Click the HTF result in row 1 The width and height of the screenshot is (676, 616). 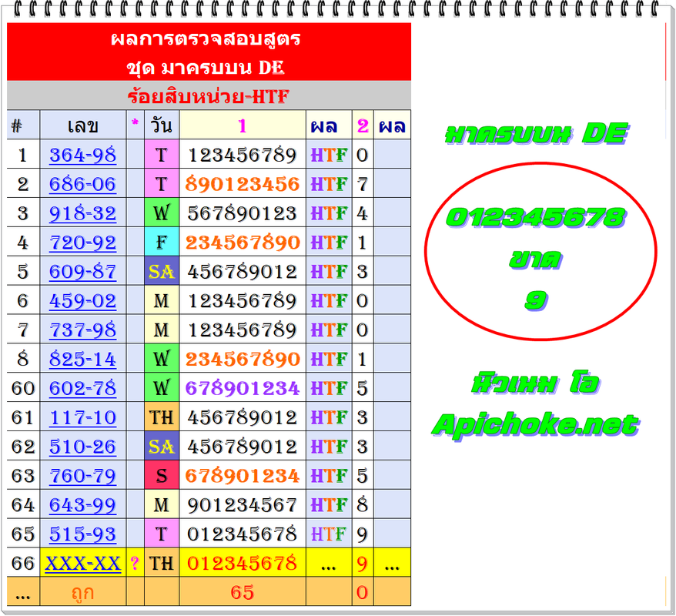(329, 155)
